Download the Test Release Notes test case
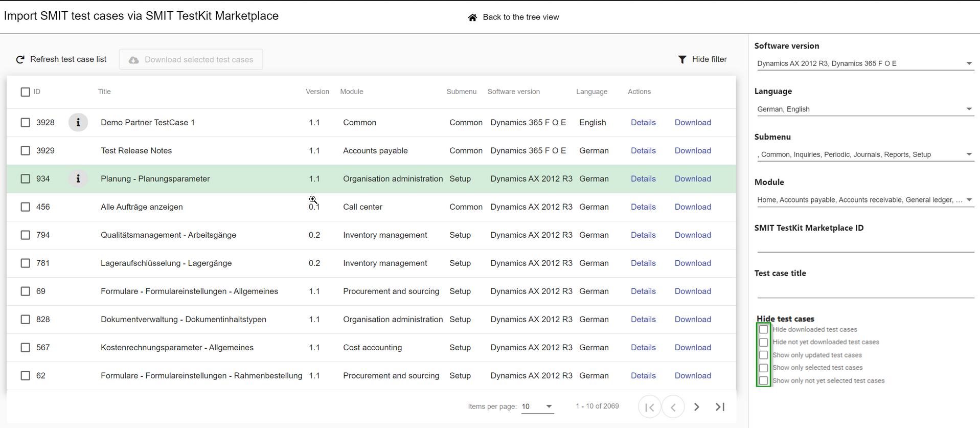 coord(693,151)
